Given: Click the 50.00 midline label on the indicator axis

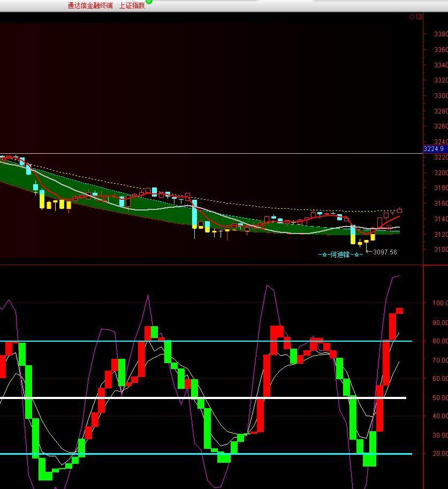Looking at the screenshot, I should pyautogui.click(x=440, y=398).
